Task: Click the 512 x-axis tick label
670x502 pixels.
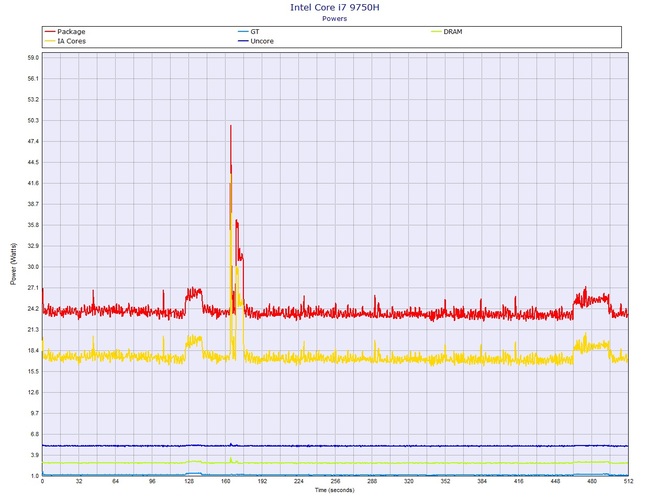Action: (x=628, y=481)
